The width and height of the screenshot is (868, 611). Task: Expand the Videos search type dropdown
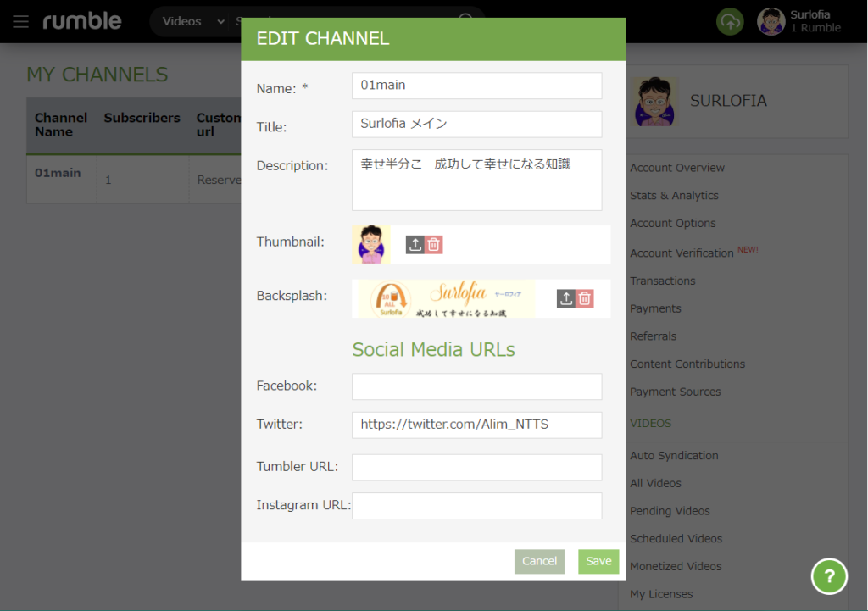193,21
